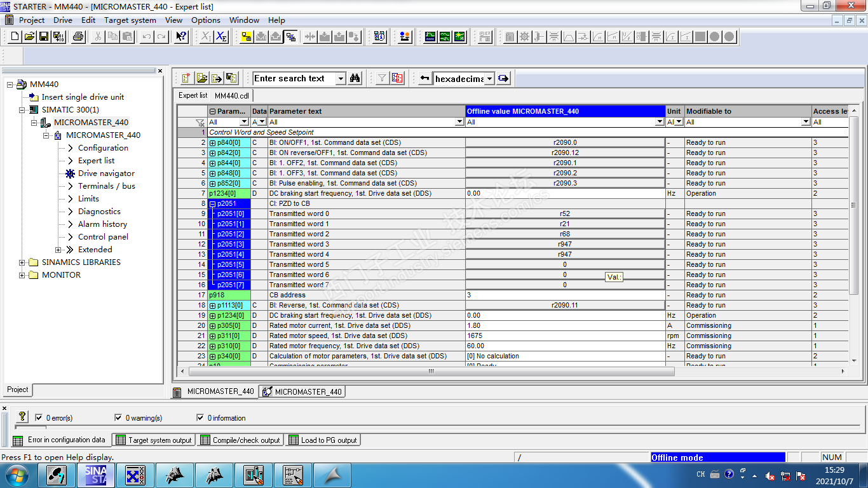Open the search text dropdown arrow
The image size is (868, 488).
coord(341,79)
